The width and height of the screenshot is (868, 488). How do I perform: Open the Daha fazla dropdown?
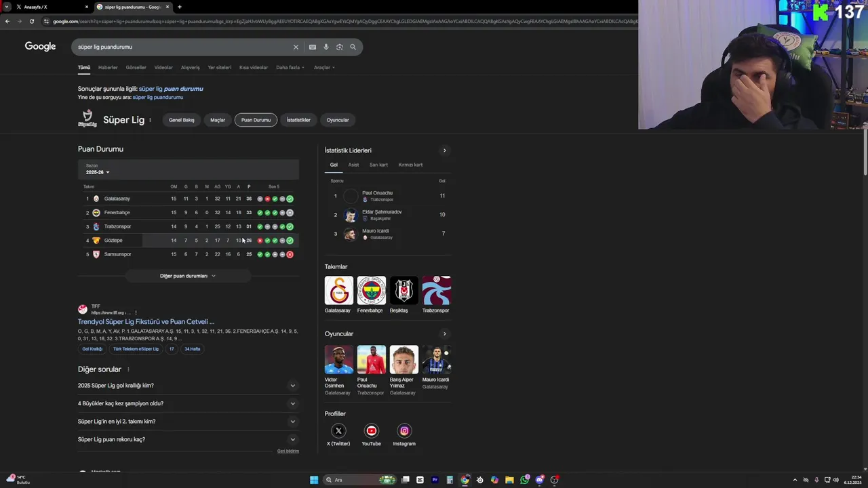(x=290, y=68)
